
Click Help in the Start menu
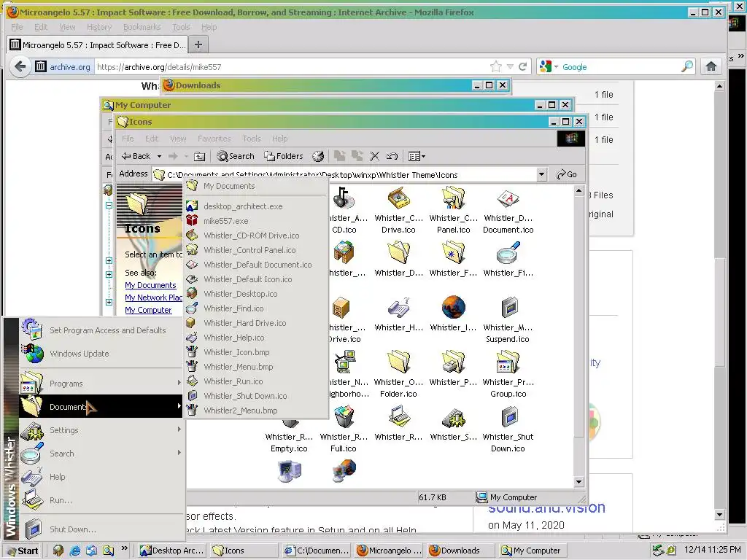click(x=101, y=477)
